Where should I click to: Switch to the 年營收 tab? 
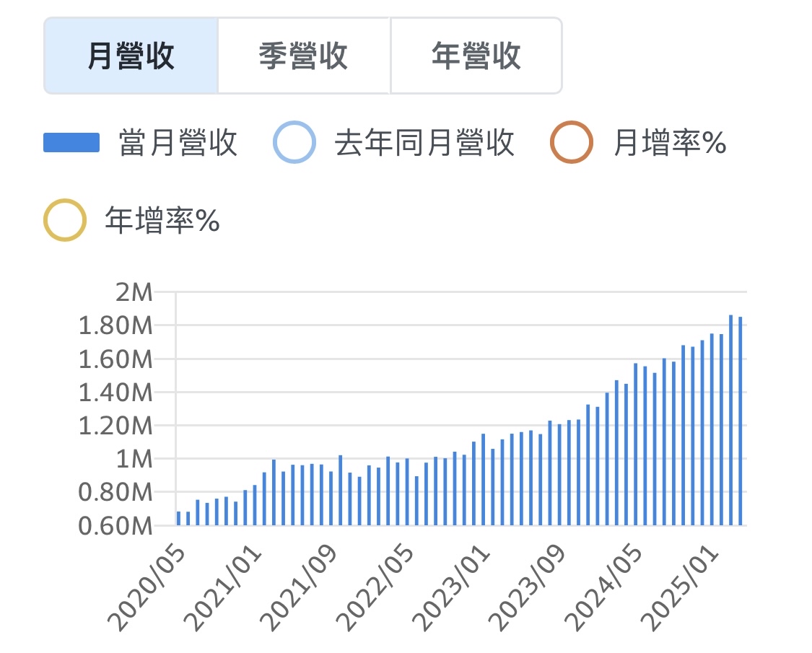coord(476,56)
